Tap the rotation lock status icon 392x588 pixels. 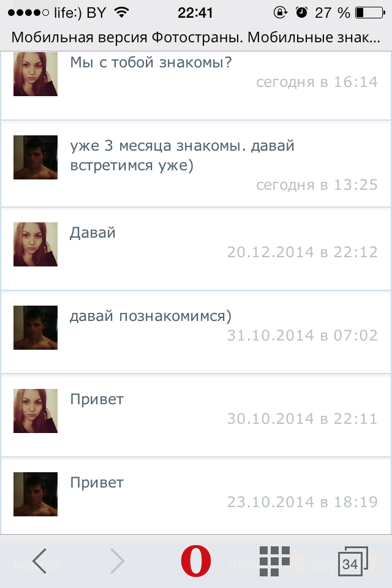tap(280, 13)
